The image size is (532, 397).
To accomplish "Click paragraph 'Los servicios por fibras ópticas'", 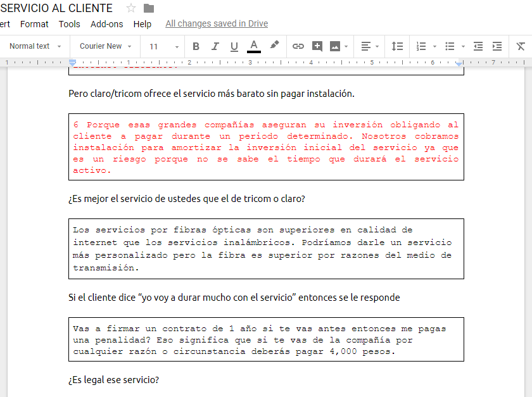I will pos(262,249).
